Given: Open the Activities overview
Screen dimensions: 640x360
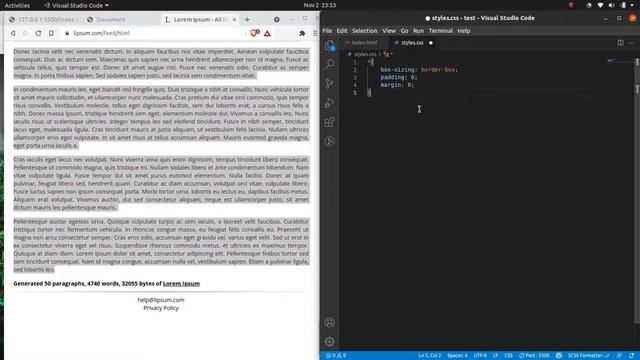Looking at the screenshot, I should [17, 5].
